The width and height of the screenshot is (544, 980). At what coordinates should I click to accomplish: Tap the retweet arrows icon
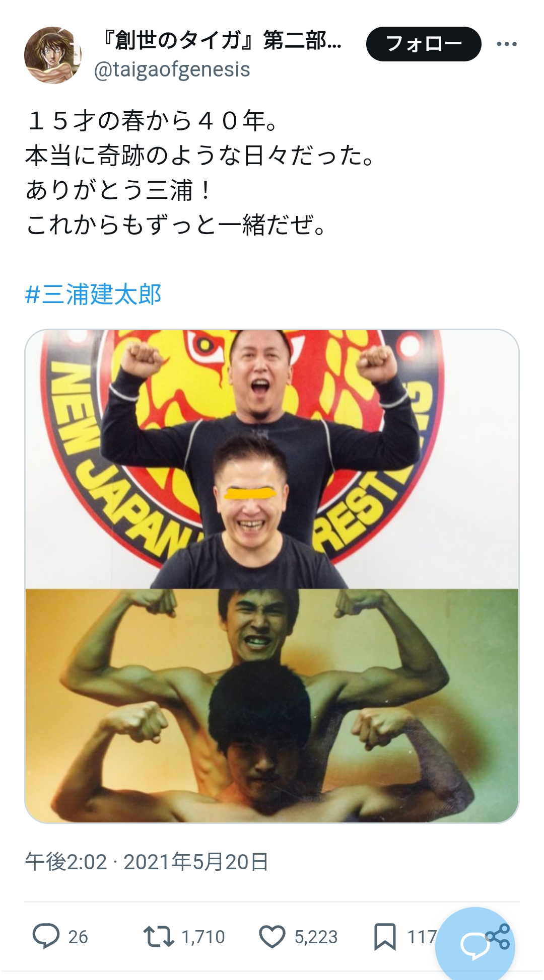[158, 937]
